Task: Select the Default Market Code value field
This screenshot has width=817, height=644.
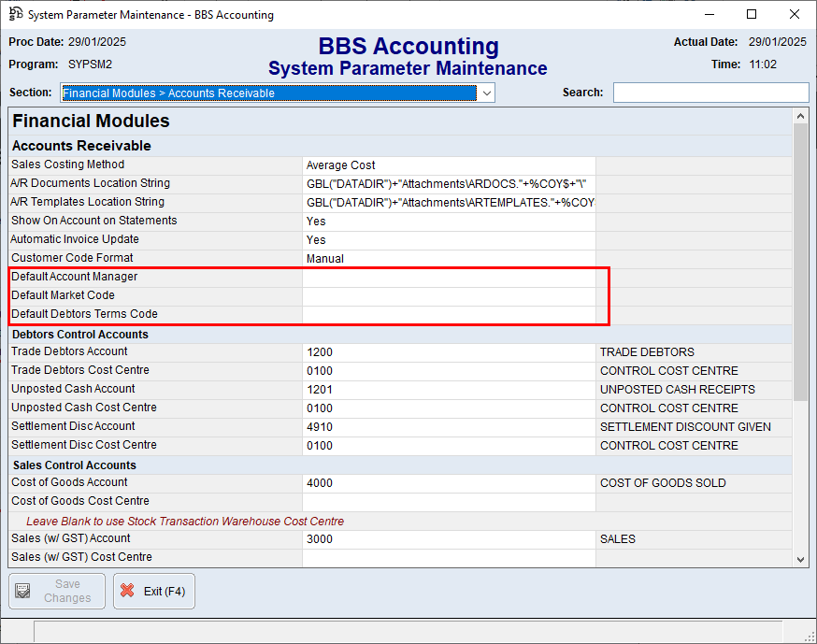Action: 449,296
